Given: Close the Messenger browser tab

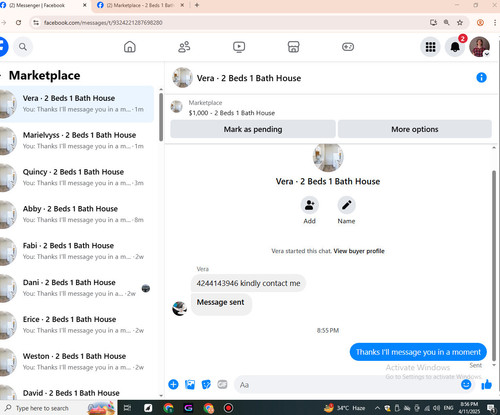Looking at the screenshot, I should [x=84, y=5].
